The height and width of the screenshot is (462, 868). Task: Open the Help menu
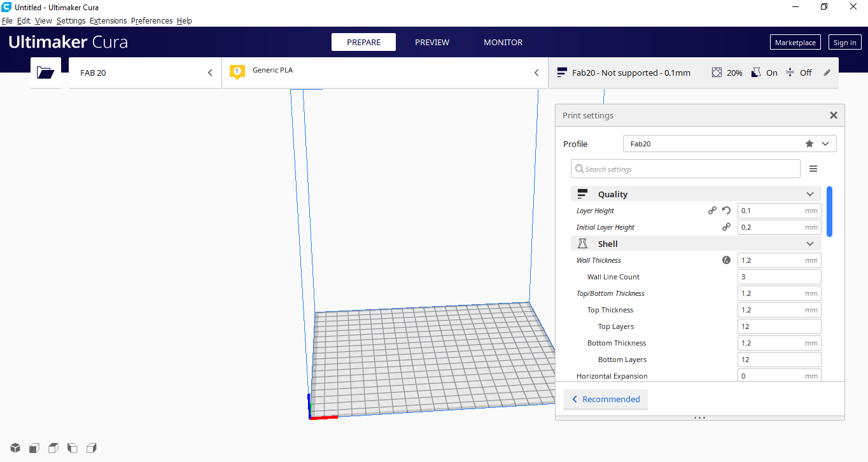(185, 21)
